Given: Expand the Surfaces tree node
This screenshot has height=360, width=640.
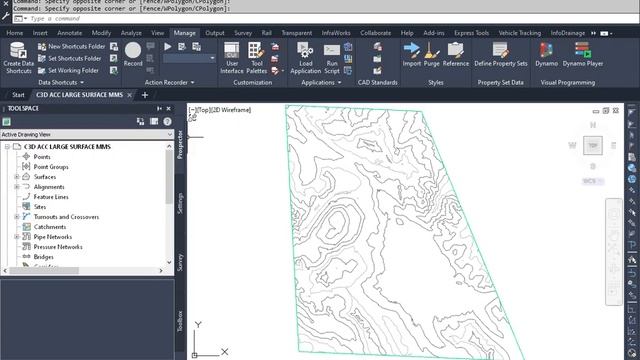Looking at the screenshot, I should (x=17, y=177).
